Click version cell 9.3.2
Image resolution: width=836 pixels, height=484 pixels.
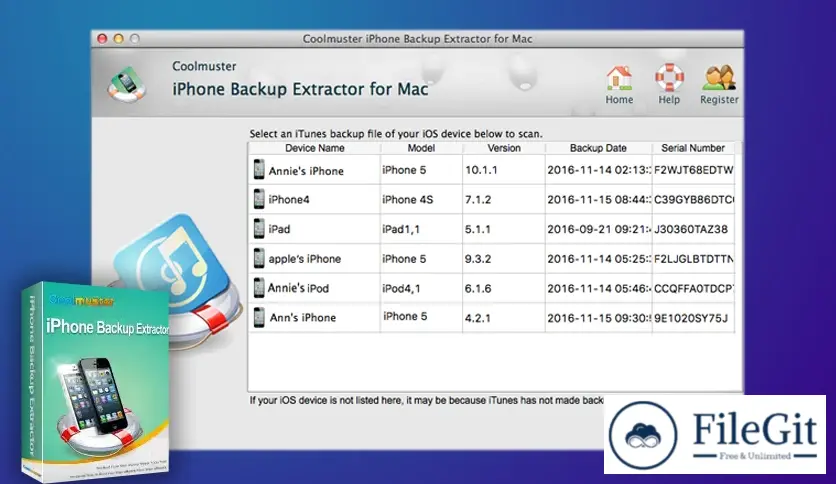point(478,259)
